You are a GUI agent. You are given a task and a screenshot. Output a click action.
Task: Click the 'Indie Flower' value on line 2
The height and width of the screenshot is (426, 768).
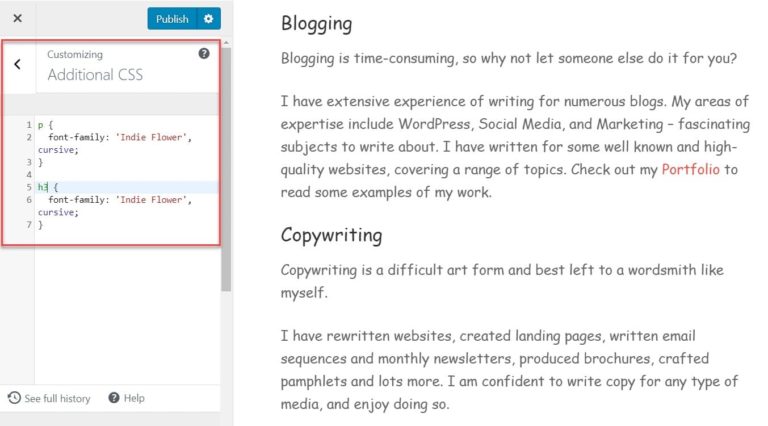(151, 138)
